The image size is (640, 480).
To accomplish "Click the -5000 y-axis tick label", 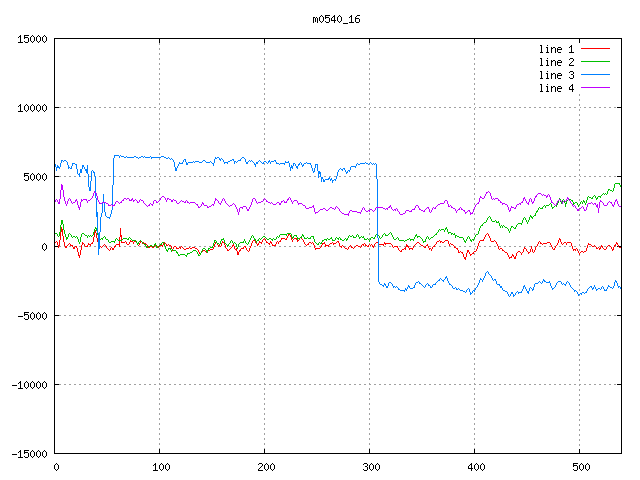I will [32, 315].
